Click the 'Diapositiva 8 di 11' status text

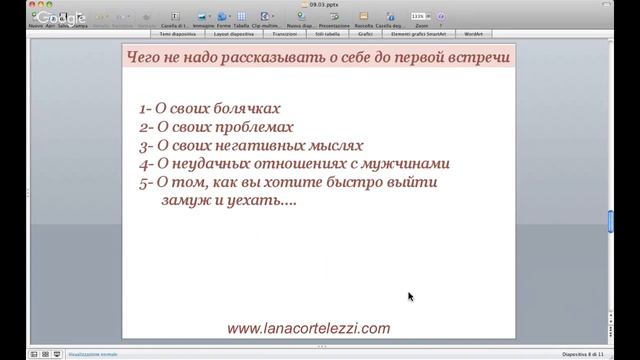(x=582, y=354)
